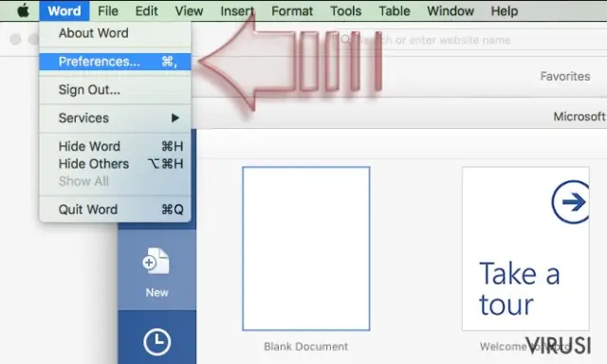This screenshot has width=607, height=364.
Task: Choose About Word
Action: point(115,33)
